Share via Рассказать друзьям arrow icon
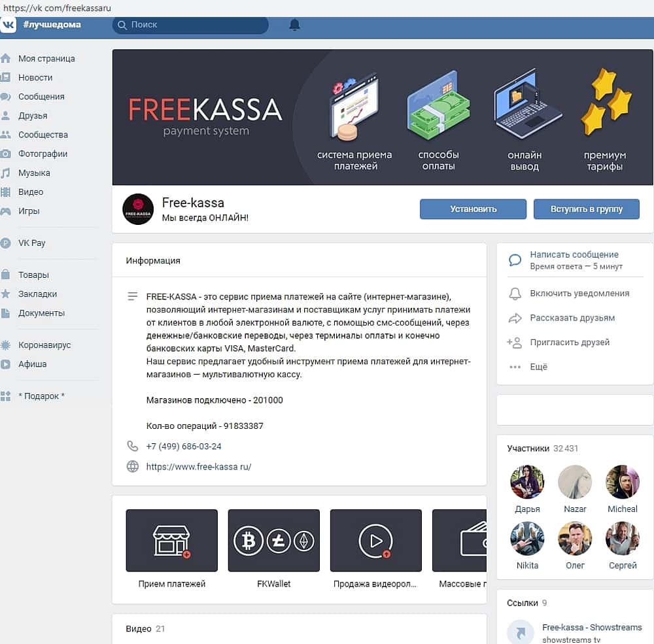The image size is (654, 644). point(515,318)
